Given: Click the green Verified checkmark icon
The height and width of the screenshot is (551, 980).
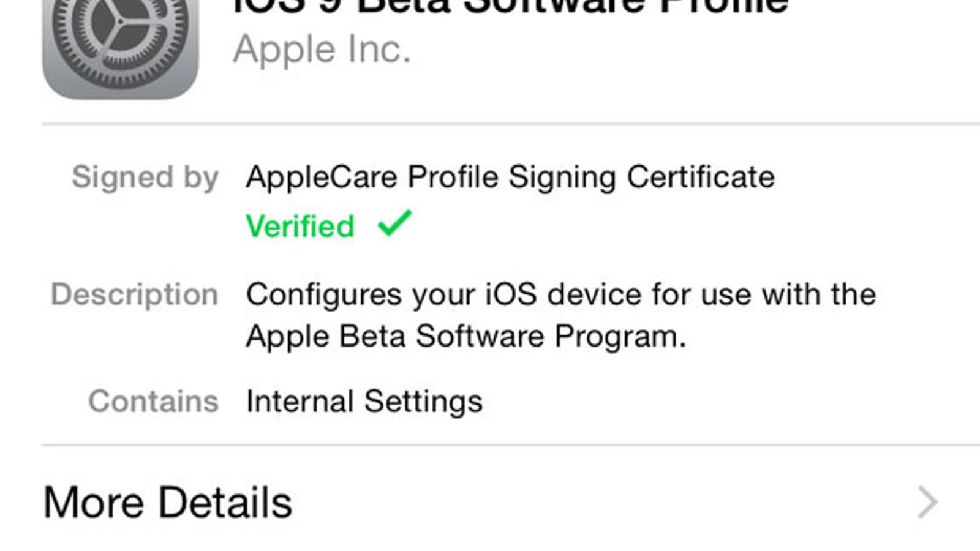Looking at the screenshot, I should [x=395, y=223].
